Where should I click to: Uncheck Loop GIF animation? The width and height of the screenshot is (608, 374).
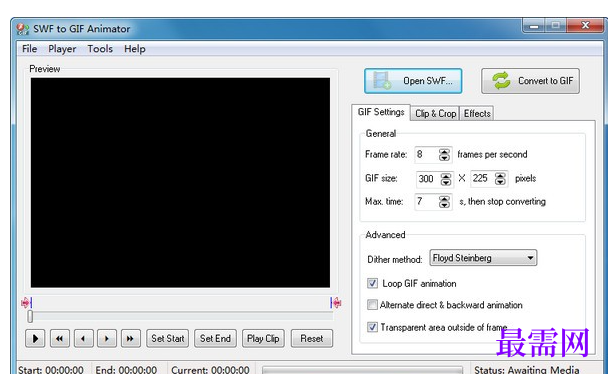tap(372, 283)
